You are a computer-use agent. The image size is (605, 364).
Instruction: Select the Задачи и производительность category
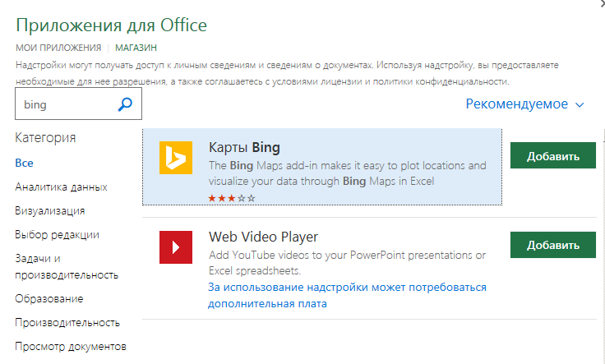click(67, 266)
